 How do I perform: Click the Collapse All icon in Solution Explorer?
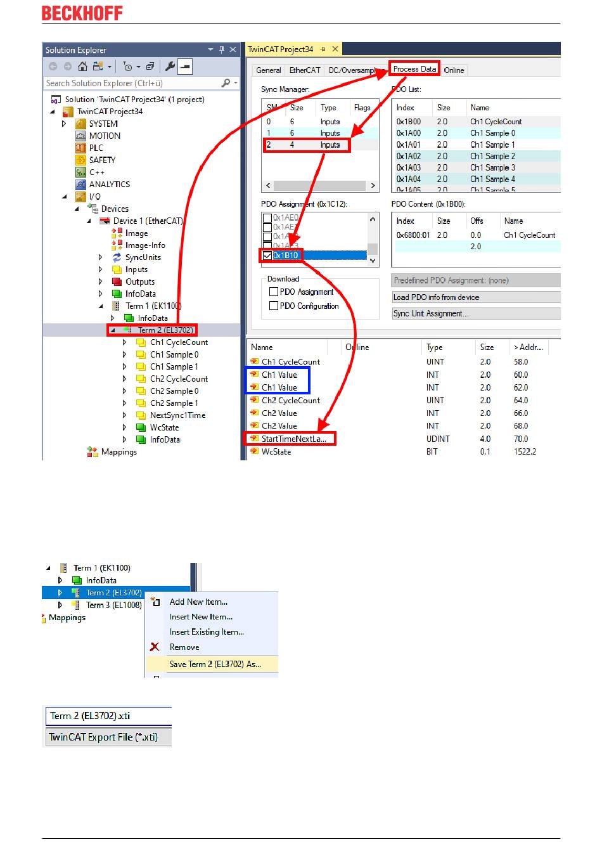point(150,67)
